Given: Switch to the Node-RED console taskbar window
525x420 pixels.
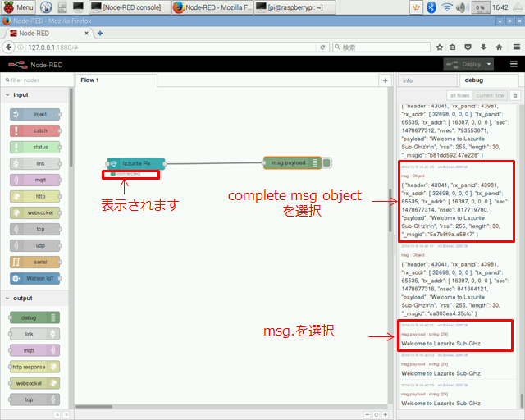Looking at the screenshot, I should point(130,7).
